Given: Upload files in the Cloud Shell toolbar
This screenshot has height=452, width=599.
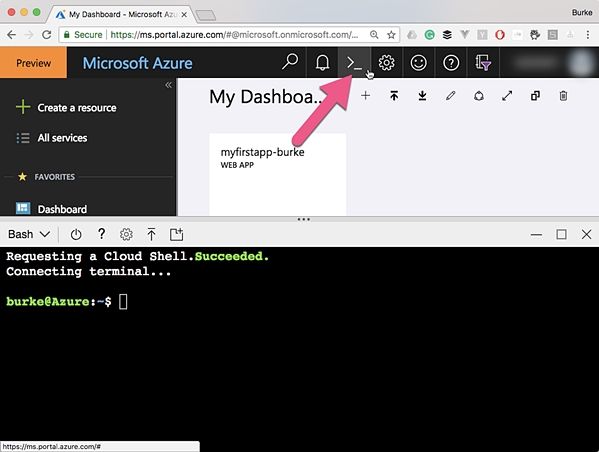Looking at the screenshot, I should pos(151,234).
